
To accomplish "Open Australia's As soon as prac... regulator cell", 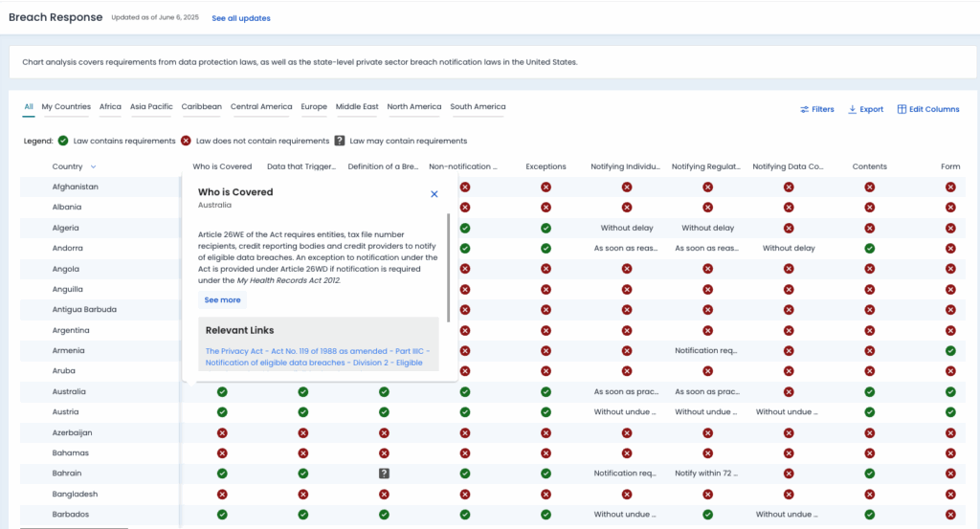I will (707, 392).
